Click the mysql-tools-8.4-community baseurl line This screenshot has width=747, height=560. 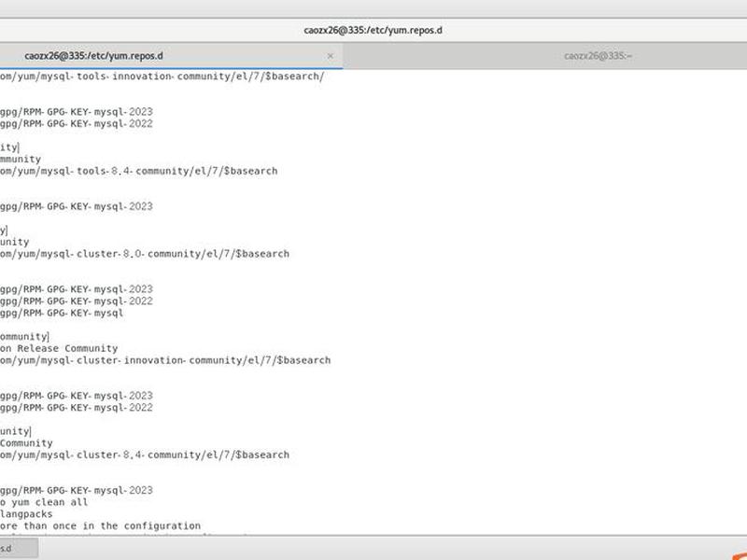pos(138,171)
